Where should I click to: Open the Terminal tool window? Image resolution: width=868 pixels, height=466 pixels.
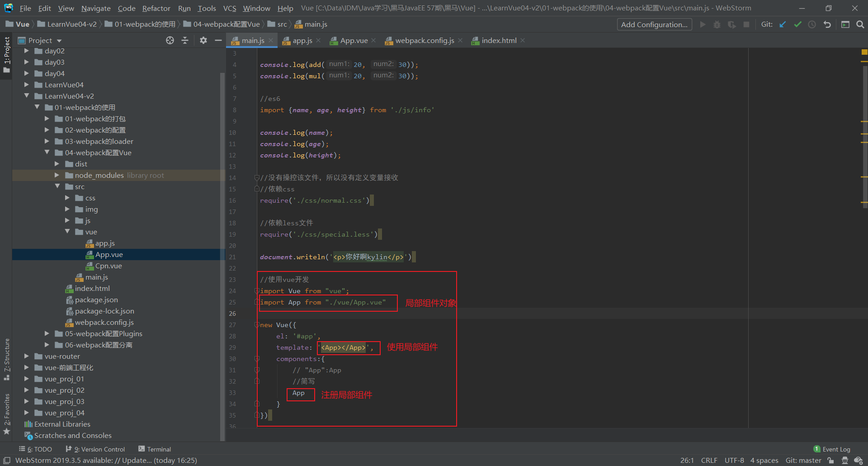coord(155,449)
